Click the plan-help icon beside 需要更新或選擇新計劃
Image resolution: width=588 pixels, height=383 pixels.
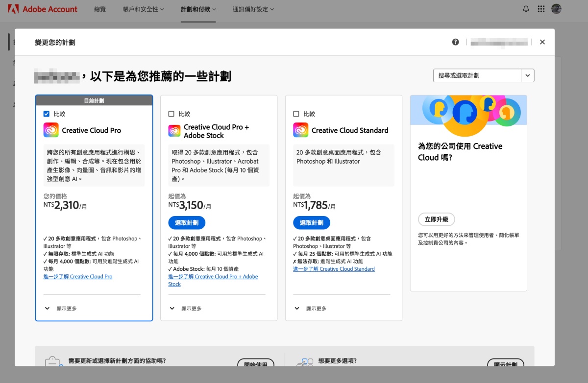point(53,362)
